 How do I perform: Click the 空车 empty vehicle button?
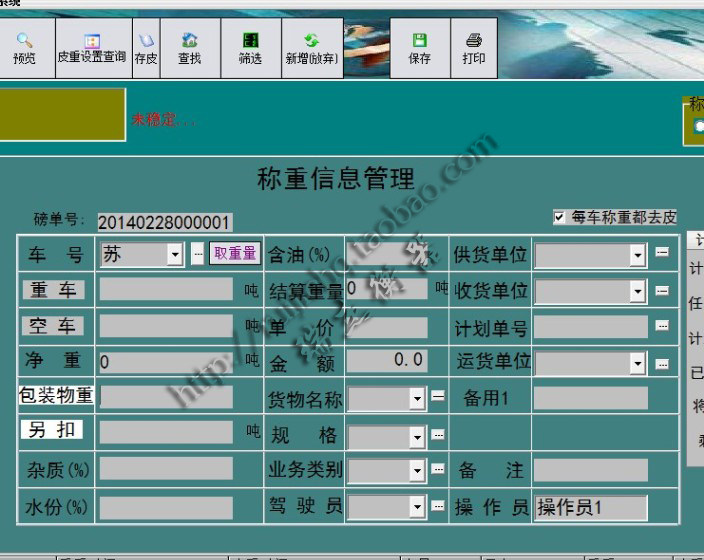[x=53, y=326]
